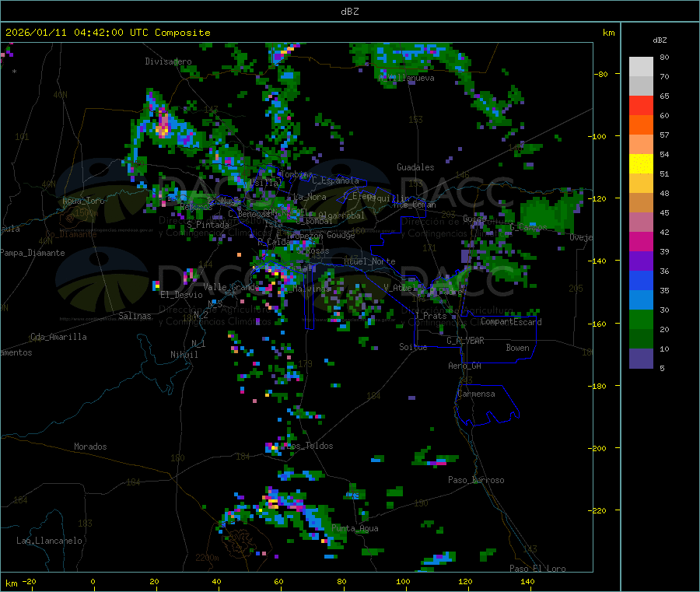Click the S_Pintada map label
Image resolution: width=700 pixels, height=592 pixels.
208,225
